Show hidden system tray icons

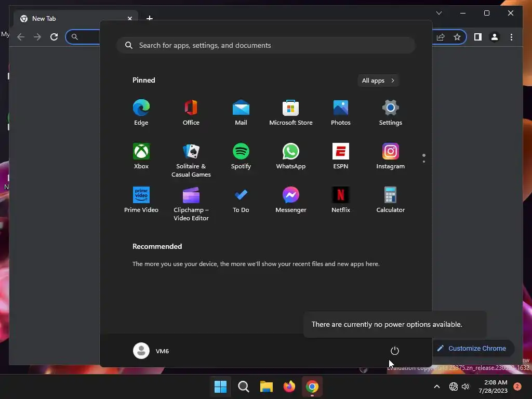tap(437, 387)
